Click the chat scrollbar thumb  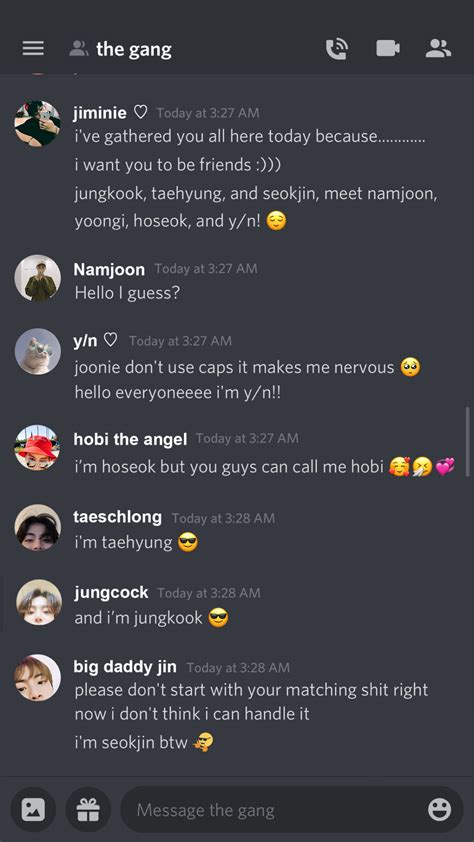point(468,441)
